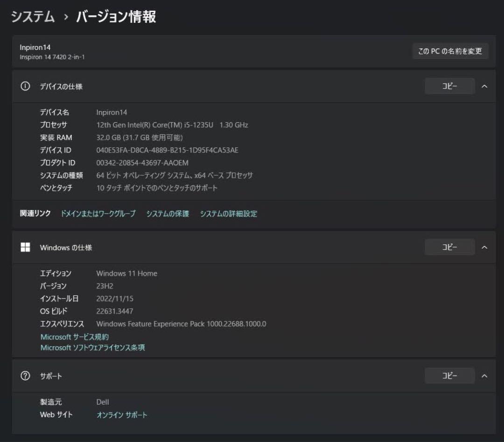The height and width of the screenshot is (442, 504).
Task: Open ドメインまたはワークグループ link
Action: click(x=98, y=213)
